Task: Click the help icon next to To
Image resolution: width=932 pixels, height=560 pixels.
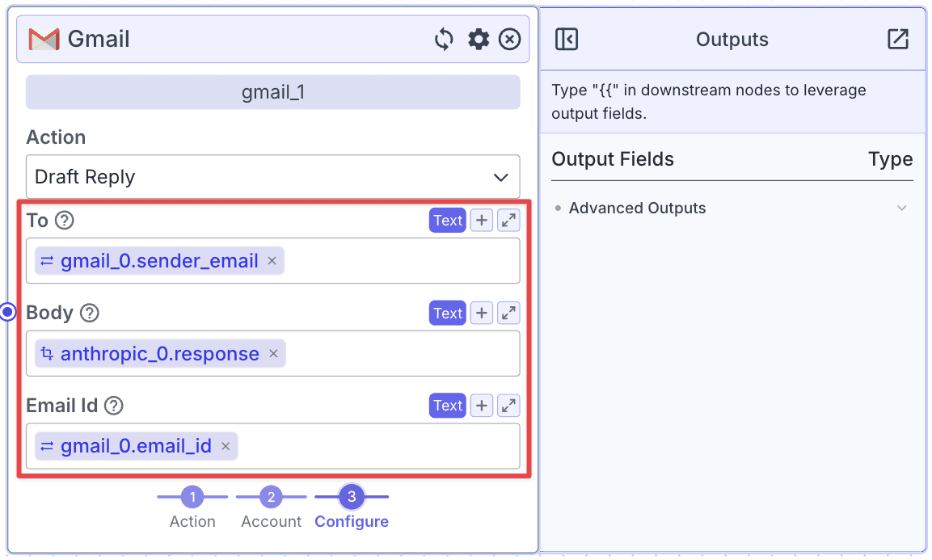Action: [64, 221]
